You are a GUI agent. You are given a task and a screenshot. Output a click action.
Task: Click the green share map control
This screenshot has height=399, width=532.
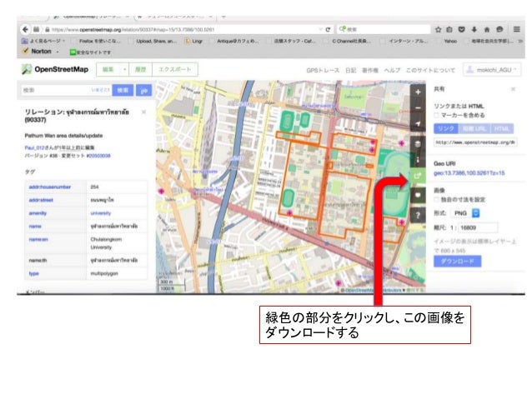point(418,176)
